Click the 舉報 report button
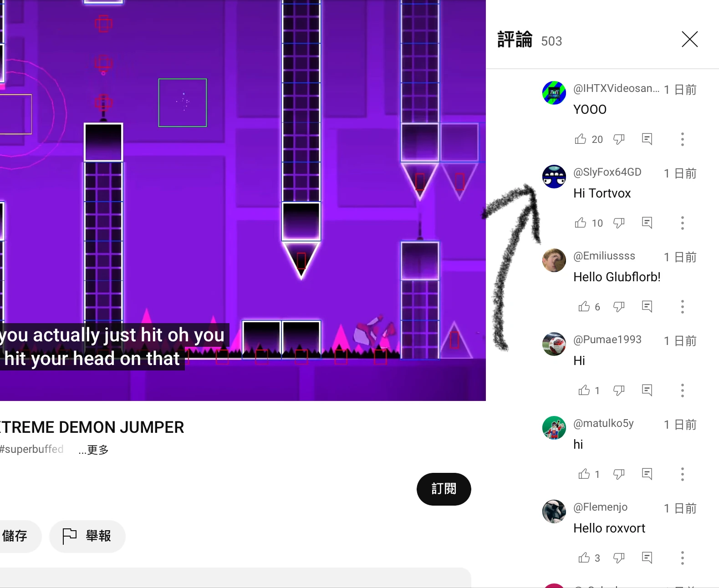 tap(87, 536)
